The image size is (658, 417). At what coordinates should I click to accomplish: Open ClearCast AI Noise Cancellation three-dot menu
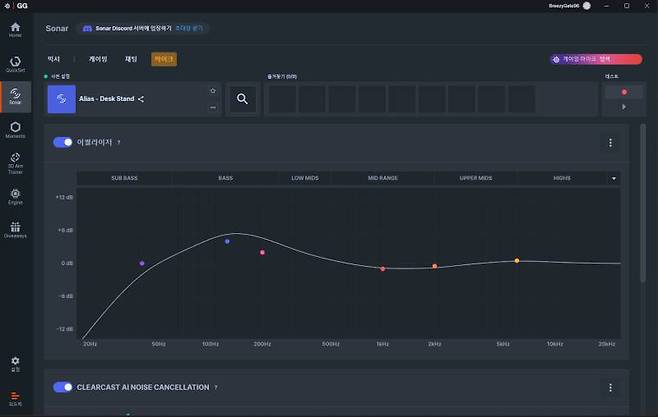pyautogui.click(x=610, y=388)
